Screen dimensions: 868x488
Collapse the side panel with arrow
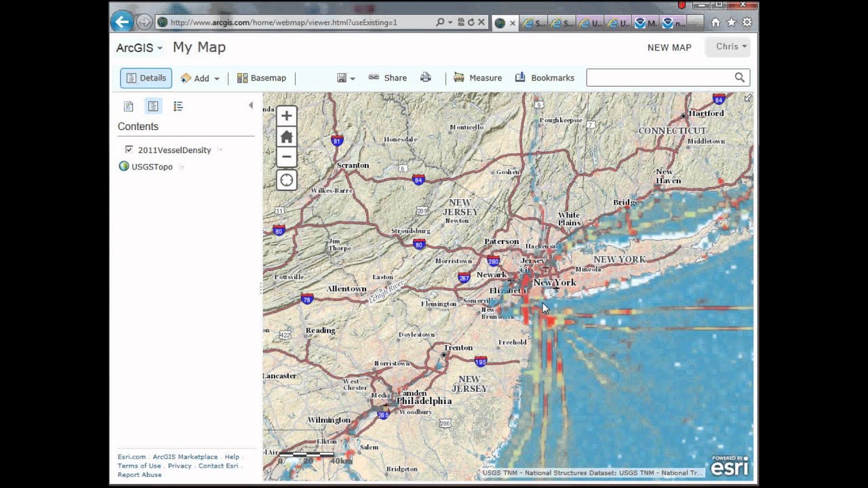(x=250, y=105)
